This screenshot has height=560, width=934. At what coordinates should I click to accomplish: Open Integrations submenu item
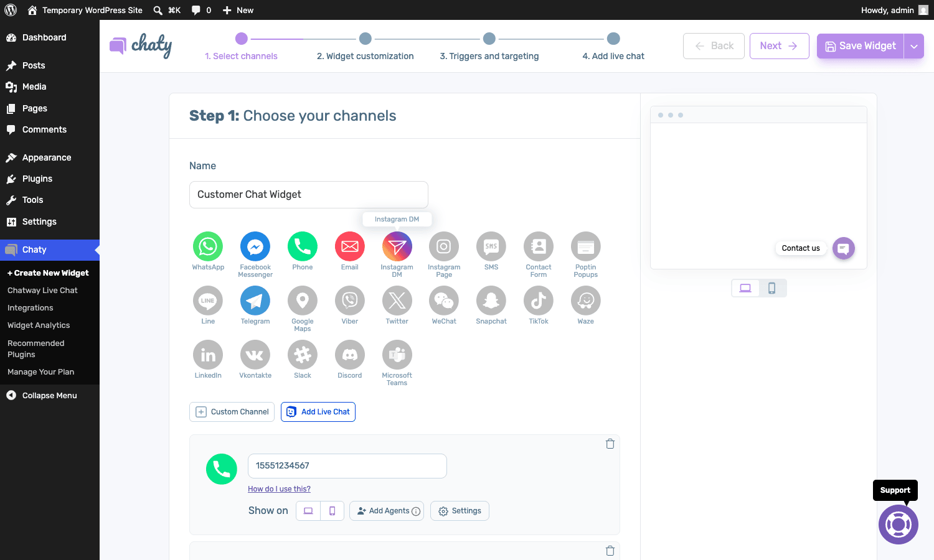[31, 308]
